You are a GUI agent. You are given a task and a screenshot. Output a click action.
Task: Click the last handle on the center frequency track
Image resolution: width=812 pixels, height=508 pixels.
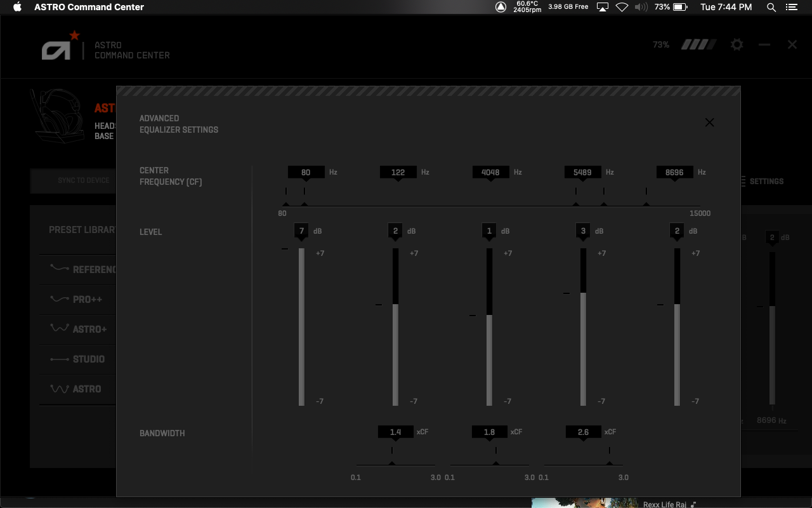(x=646, y=204)
